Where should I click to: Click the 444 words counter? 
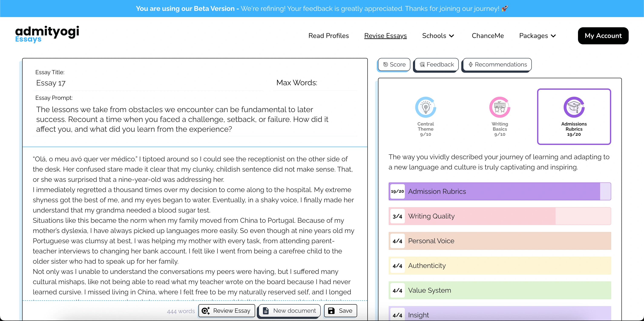(x=181, y=311)
